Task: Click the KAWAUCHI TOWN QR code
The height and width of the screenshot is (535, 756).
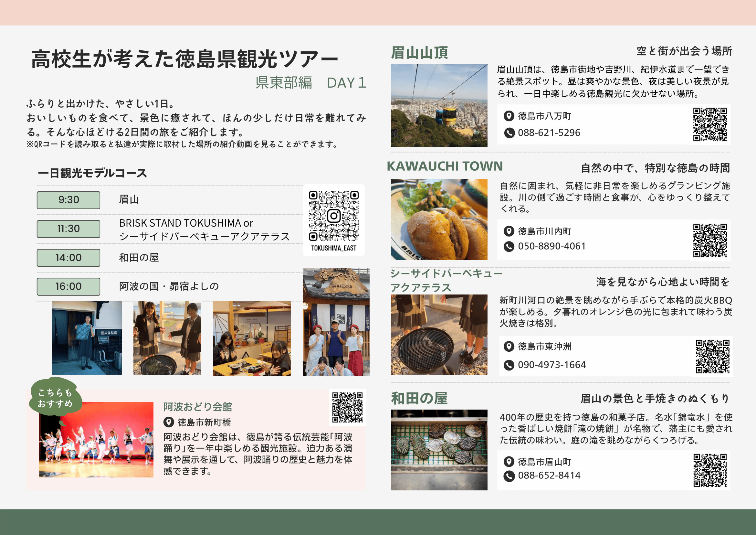Action: (709, 240)
